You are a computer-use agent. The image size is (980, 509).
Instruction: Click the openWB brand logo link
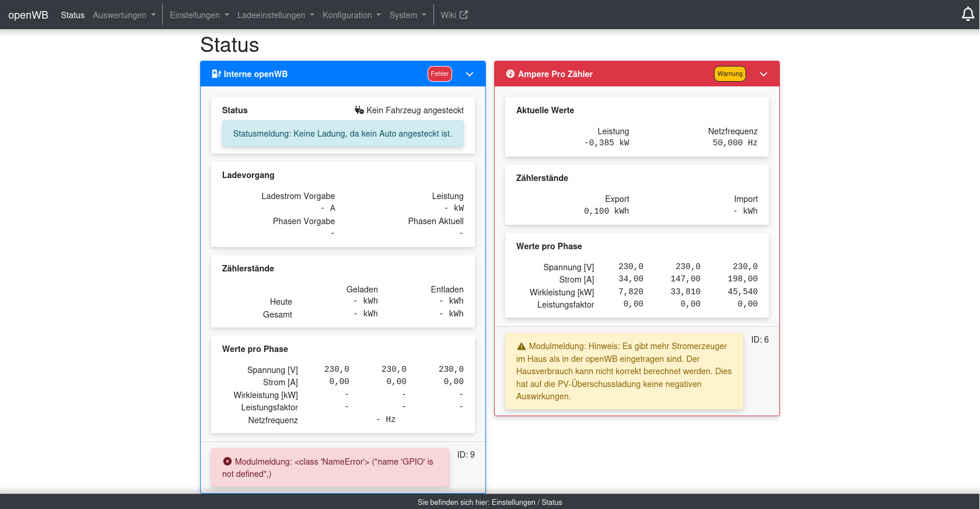[x=28, y=15]
